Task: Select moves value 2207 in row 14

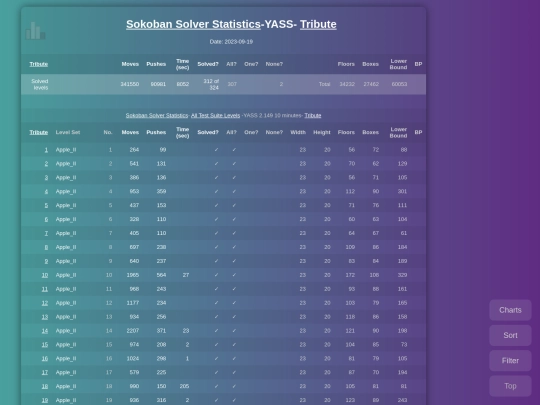Action: click(x=133, y=331)
